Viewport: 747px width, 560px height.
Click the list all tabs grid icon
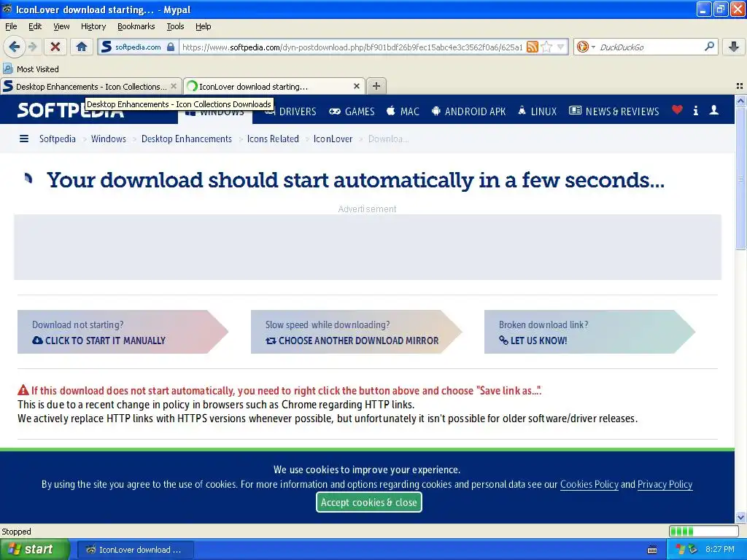click(740, 86)
